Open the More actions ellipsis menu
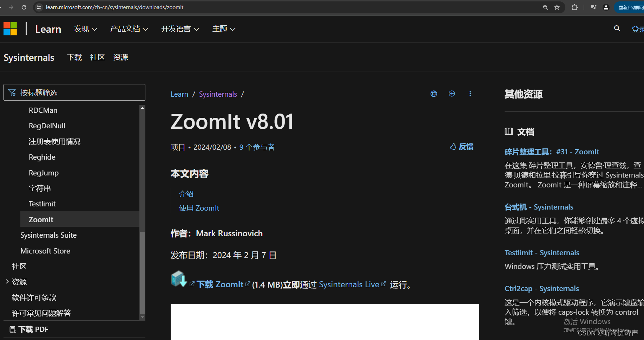Screen dimensions: 644x340 point(470,94)
